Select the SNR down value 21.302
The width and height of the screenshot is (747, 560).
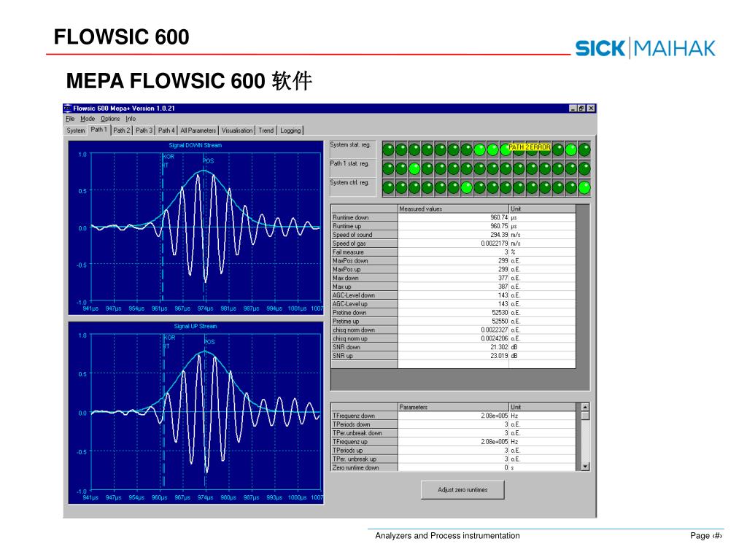point(499,347)
